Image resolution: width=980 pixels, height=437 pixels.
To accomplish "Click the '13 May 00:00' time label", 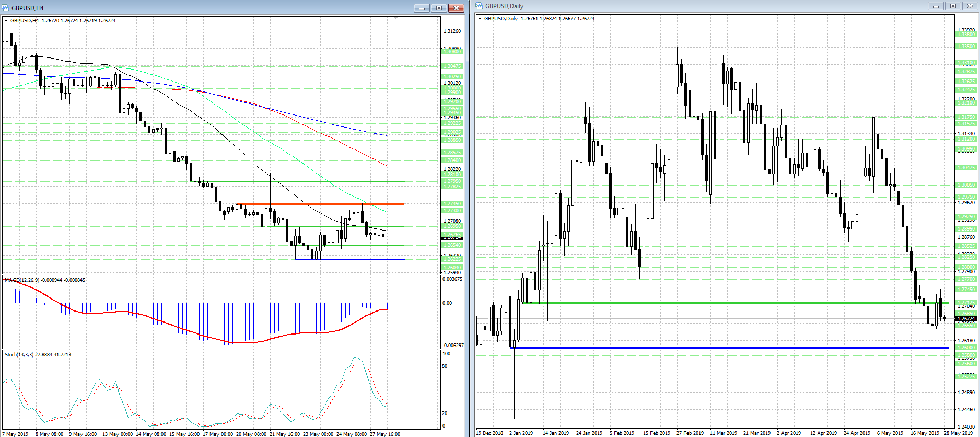I will coord(118,434).
